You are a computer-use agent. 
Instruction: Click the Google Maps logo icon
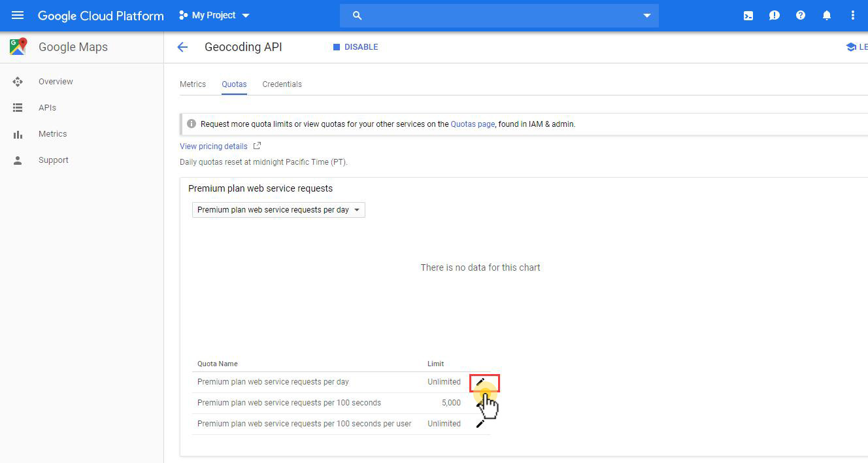(18, 46)
